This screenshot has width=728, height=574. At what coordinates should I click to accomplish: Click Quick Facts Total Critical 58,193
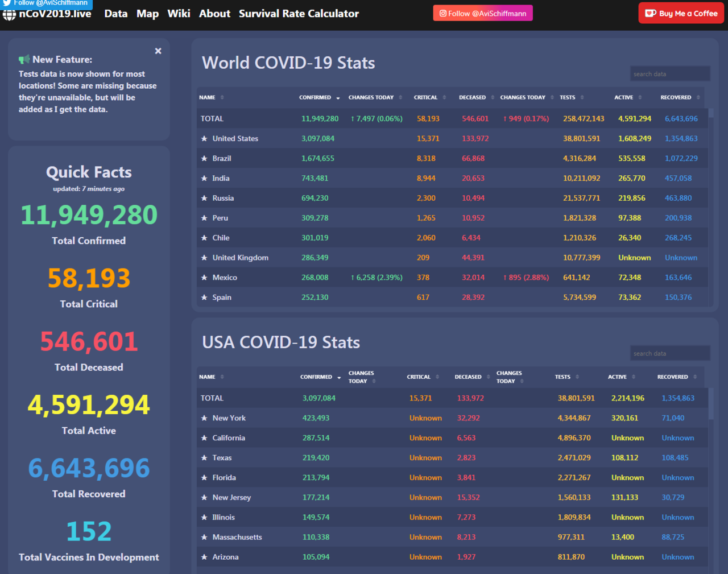pos(89,278)
